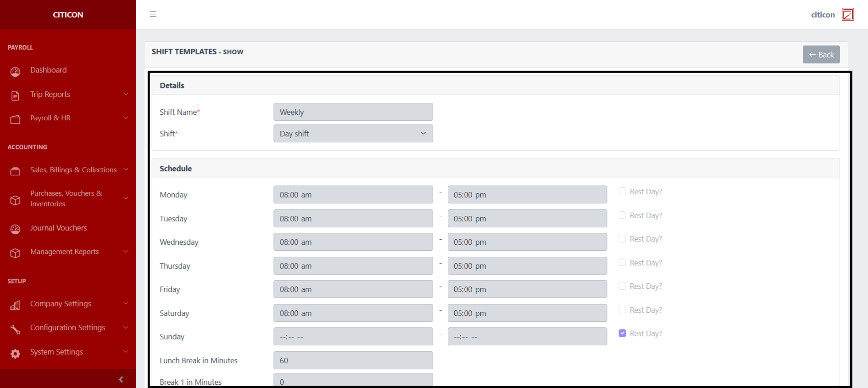Viewport: 868px width, 388px height.
Task: Check Rest Day for Saturday
Action: 622,310
